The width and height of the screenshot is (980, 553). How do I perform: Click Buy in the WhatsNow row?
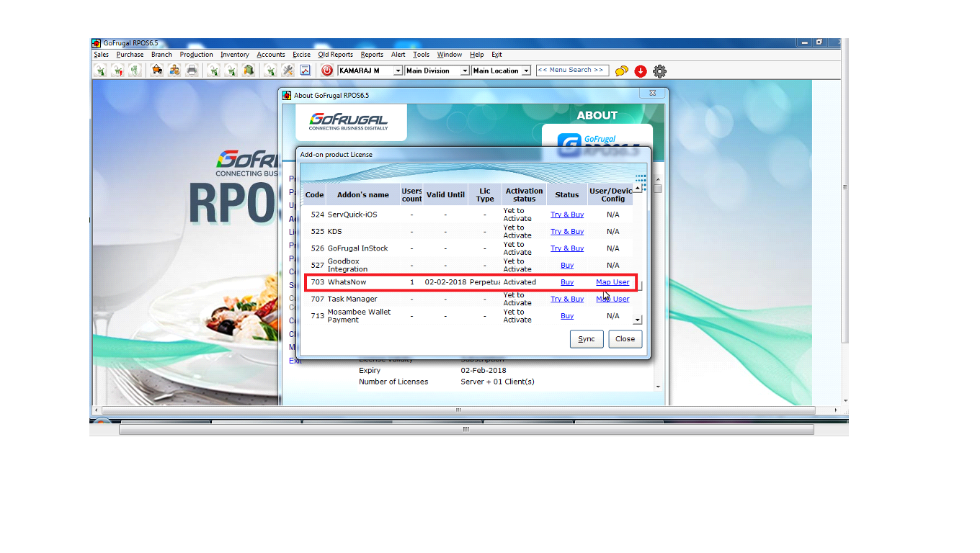567,282
